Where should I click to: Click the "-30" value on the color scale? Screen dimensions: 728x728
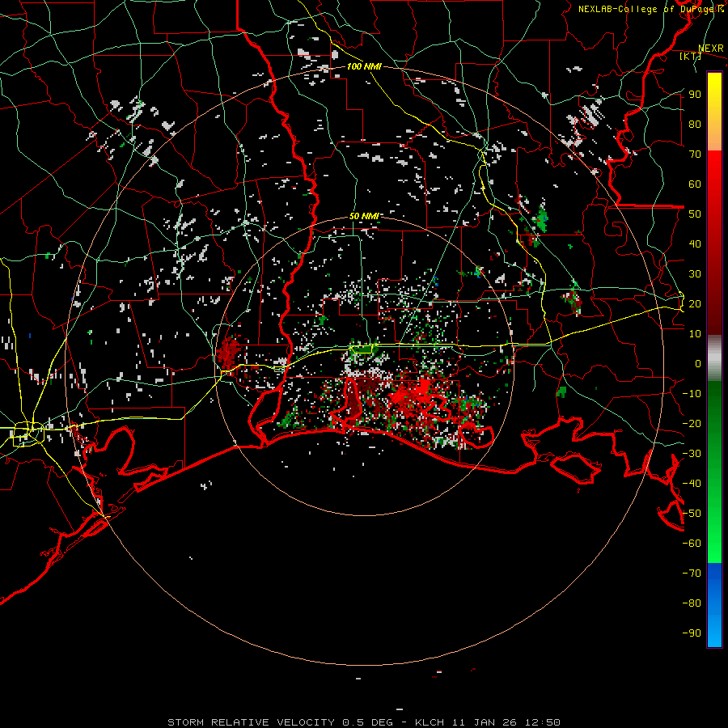point(692,454)
